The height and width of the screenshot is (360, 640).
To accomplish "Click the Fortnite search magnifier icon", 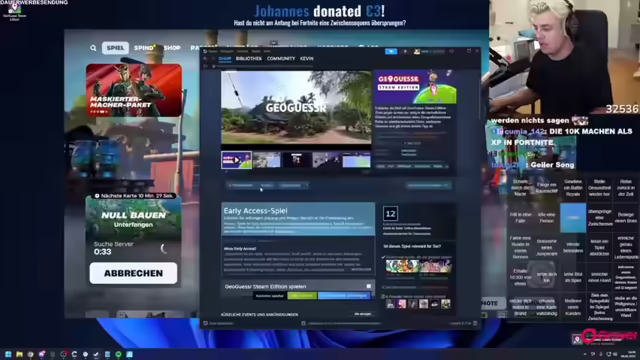I will coord(93,48).
